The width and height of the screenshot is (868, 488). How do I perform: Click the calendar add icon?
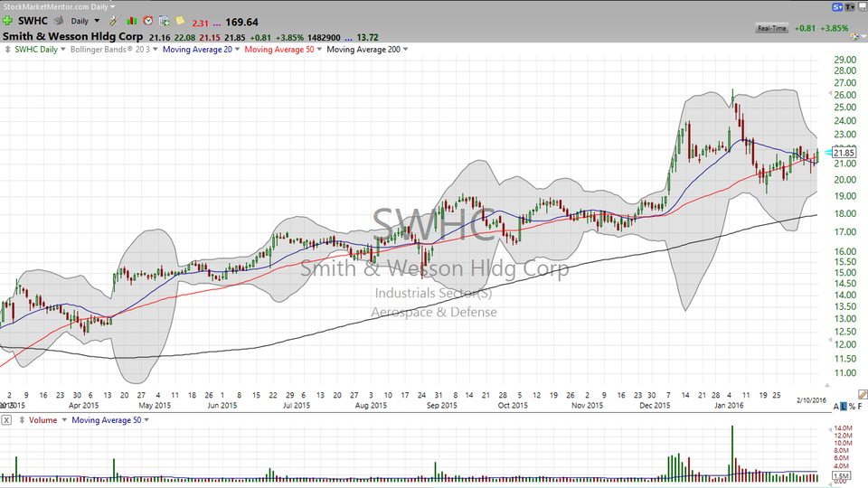(x=165, y=21)
